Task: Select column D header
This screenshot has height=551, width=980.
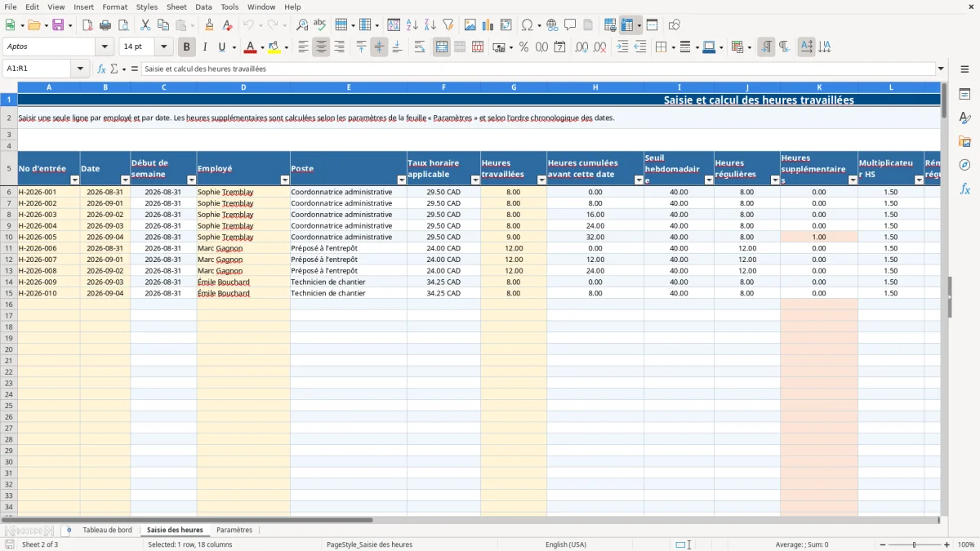Action: coord(243,87)
